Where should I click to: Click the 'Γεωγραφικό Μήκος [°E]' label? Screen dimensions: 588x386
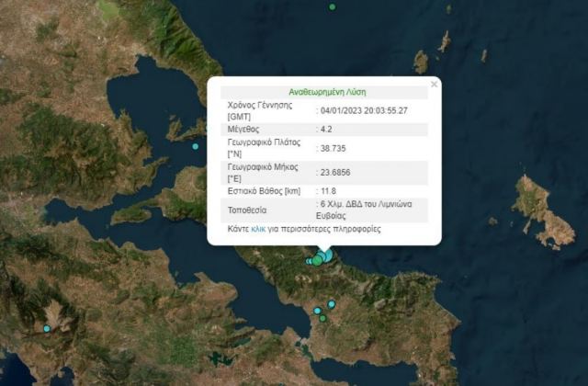coord(263,173)
